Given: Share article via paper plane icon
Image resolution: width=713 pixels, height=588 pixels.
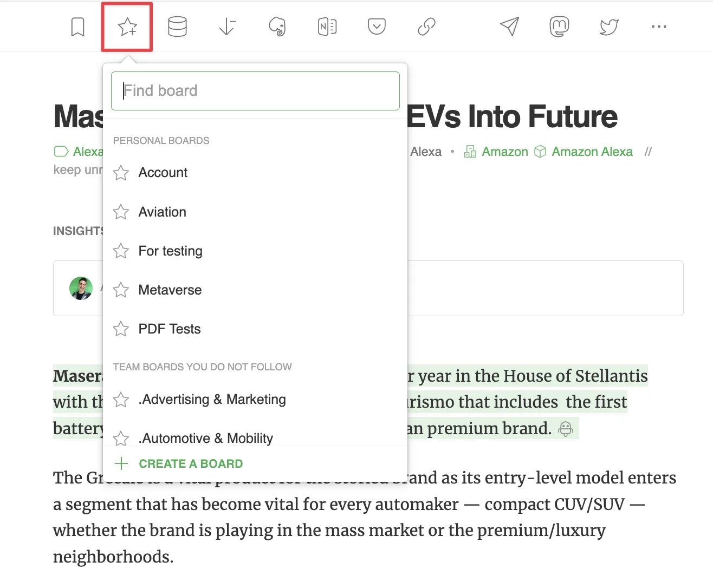Looking at the screenshot, I should tap(510, 27).
